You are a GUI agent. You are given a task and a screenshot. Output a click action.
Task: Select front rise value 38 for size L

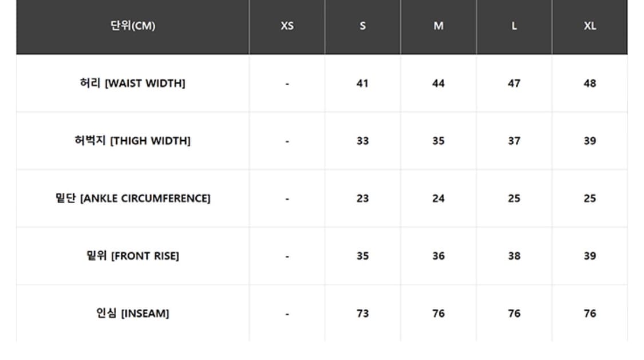coord(514,256)
